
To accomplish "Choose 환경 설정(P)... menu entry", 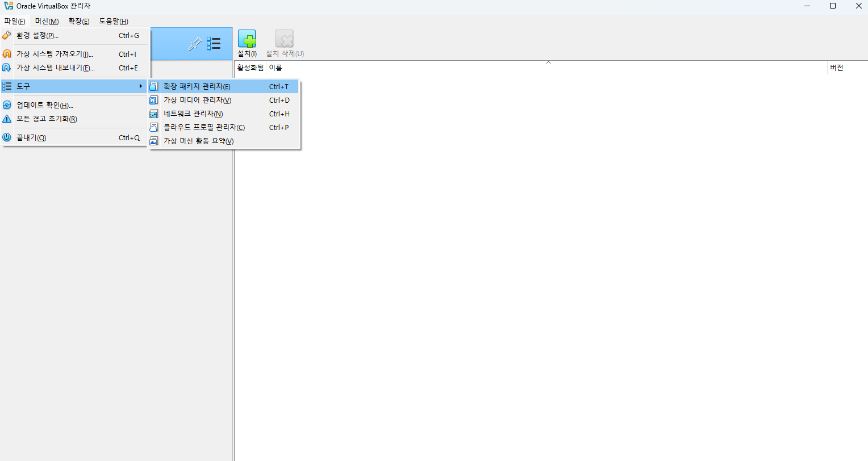I will point(75,35).
